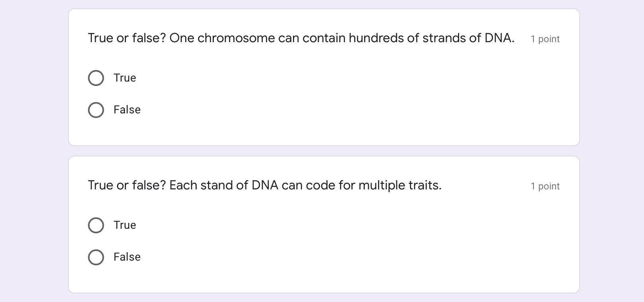
Task: Click 'True or false?' in the first question
Action: (126, 38)
